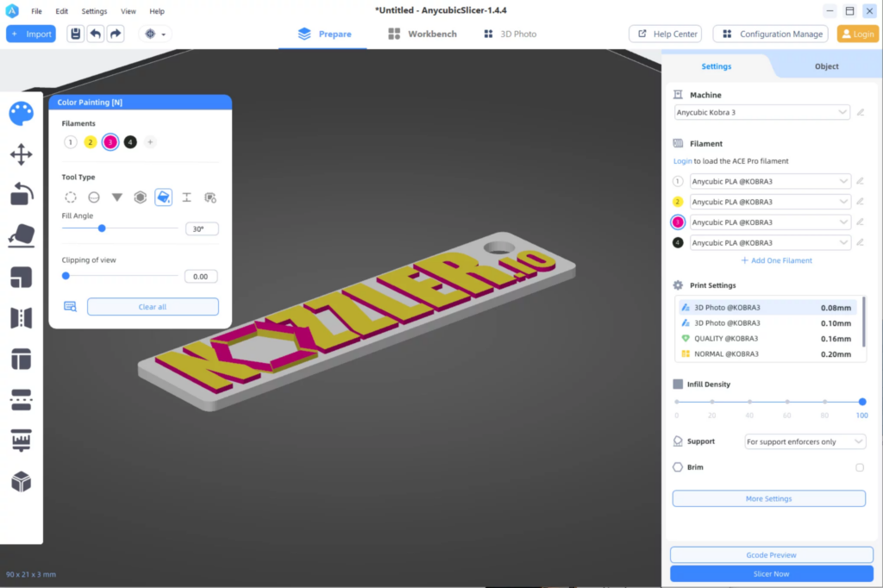Select the Cut tool in the left sidebar
The height and width of the screenshot is (588, 883).
pos(22,359)
